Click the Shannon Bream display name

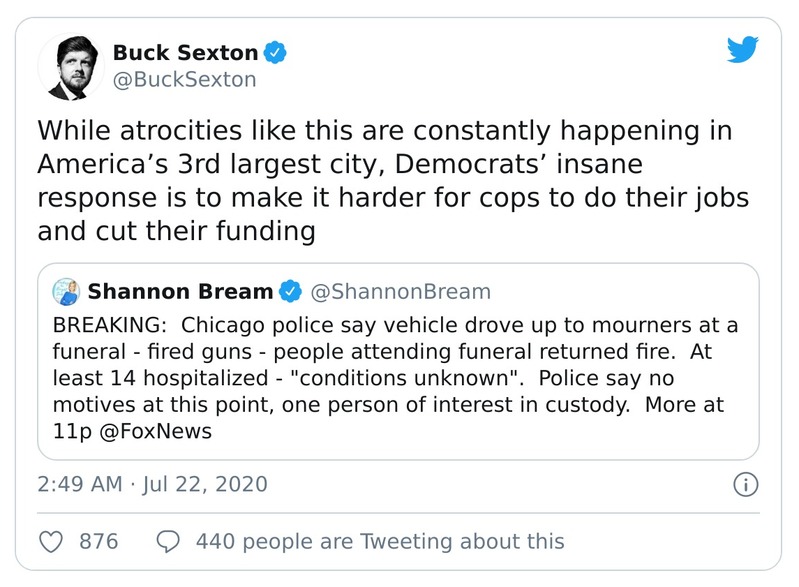(x=180, y=292)
